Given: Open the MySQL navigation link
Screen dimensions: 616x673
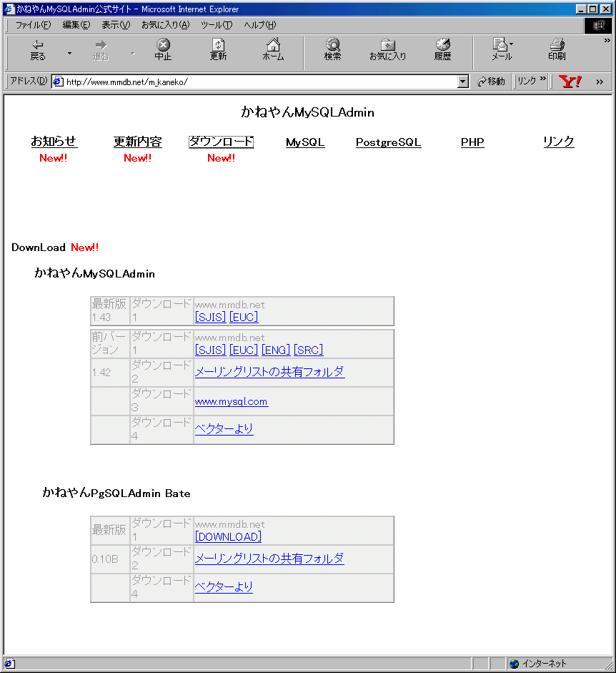Looking at the screenshot, I should click(305, 142).
